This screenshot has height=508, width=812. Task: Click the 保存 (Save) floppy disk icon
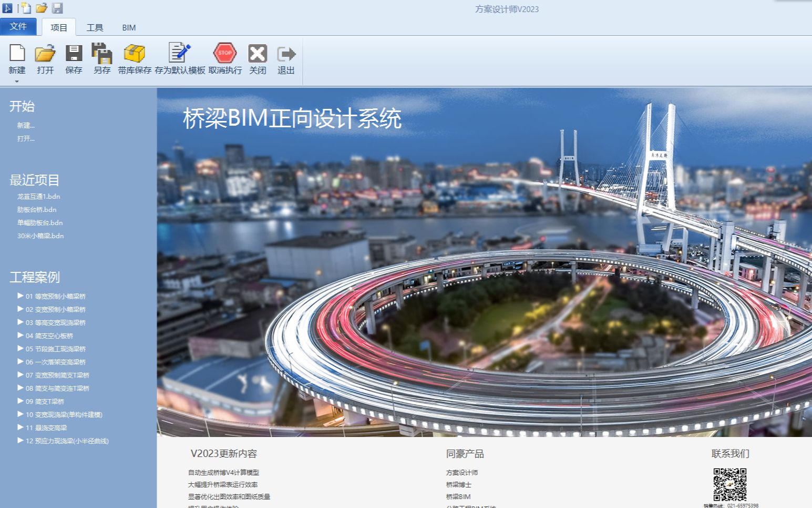(74, 53)
